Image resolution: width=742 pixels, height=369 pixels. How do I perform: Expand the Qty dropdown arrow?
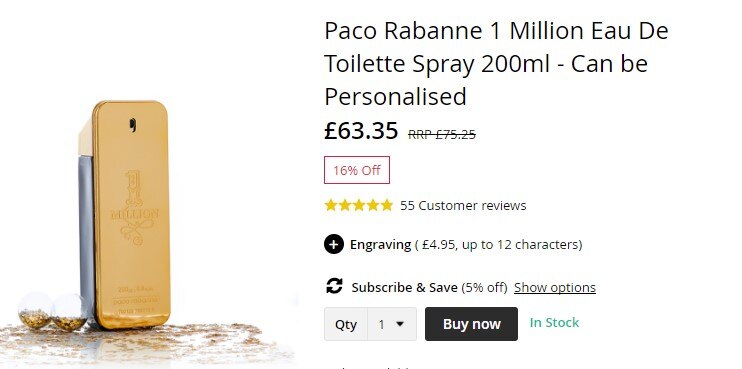click(x=400, y=324)
